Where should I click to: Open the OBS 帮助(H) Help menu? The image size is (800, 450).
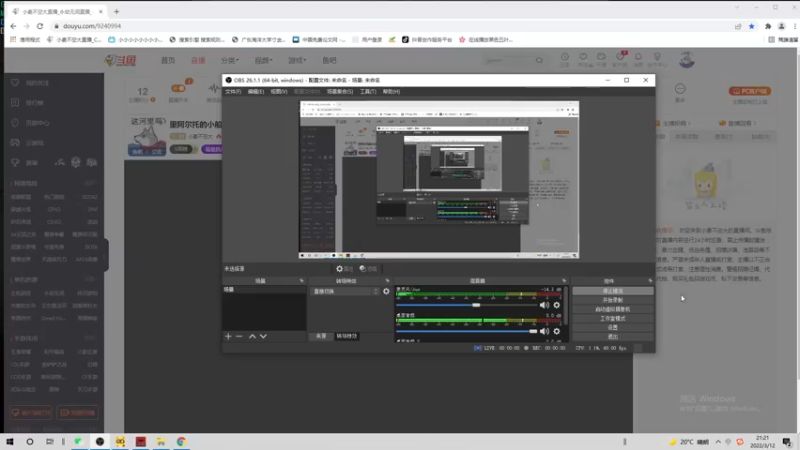391,92
